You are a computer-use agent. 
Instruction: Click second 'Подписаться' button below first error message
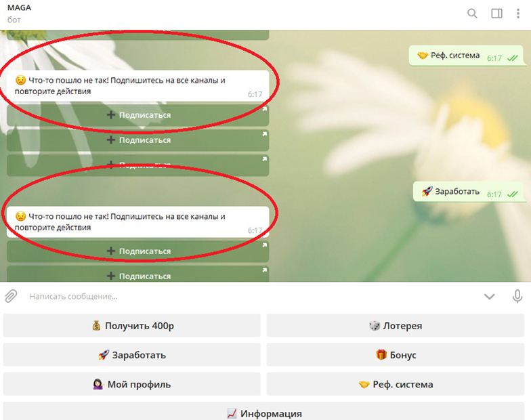(x=138, y=140)
